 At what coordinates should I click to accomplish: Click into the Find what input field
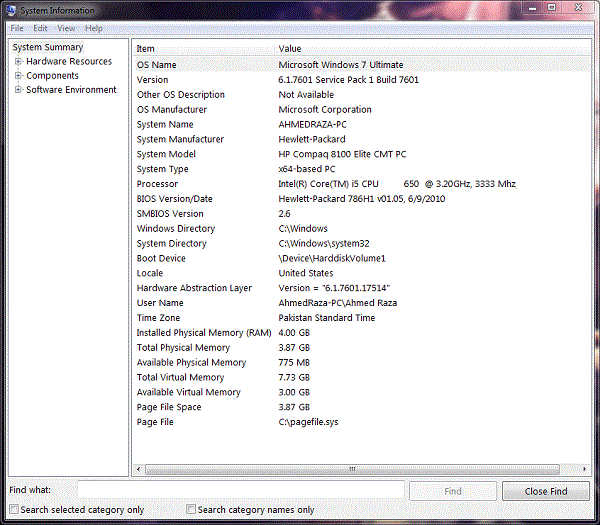pyautogui.click(x=241, y=490)
